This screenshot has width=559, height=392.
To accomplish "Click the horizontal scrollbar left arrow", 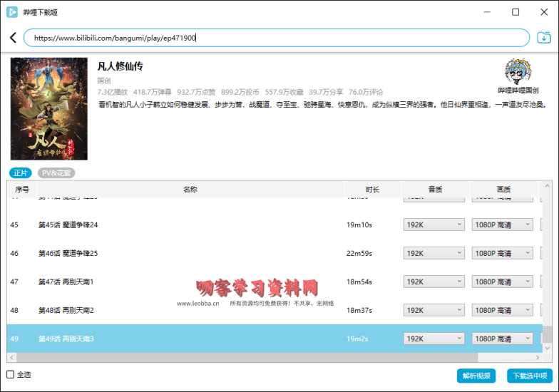I will pyautogui.click(x=11, y=358).
